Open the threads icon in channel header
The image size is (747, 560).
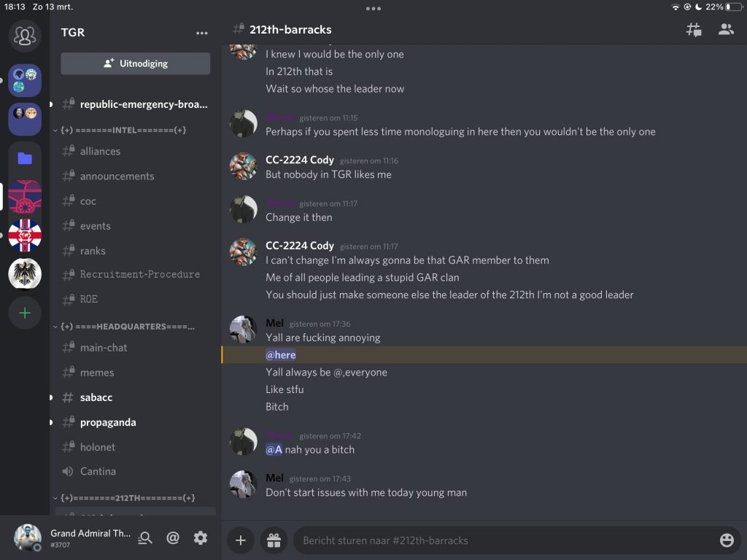[x=694, y=30]
